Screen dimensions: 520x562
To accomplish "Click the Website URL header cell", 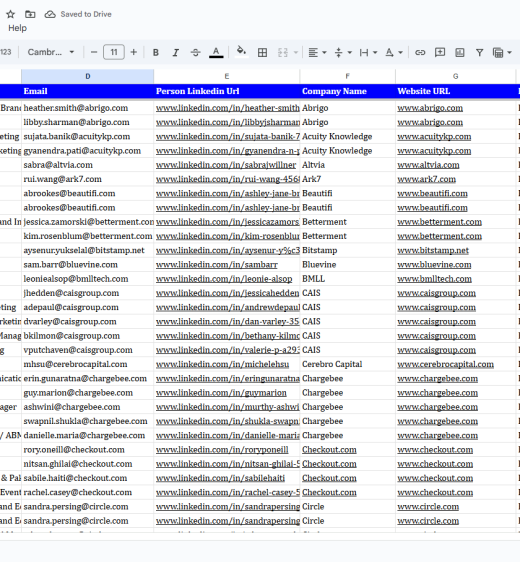I will tap(455, 91).
